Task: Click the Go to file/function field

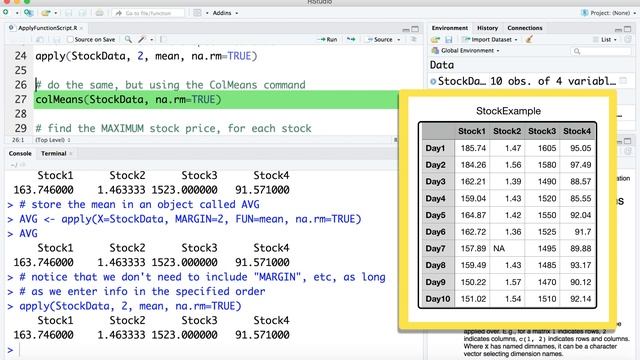Action: coord(148,13)
